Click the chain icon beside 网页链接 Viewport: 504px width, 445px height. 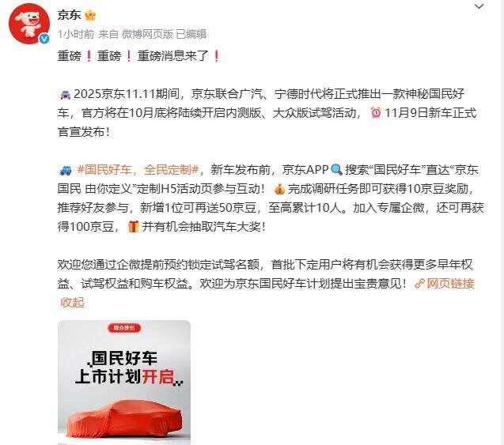pos(419,284)
